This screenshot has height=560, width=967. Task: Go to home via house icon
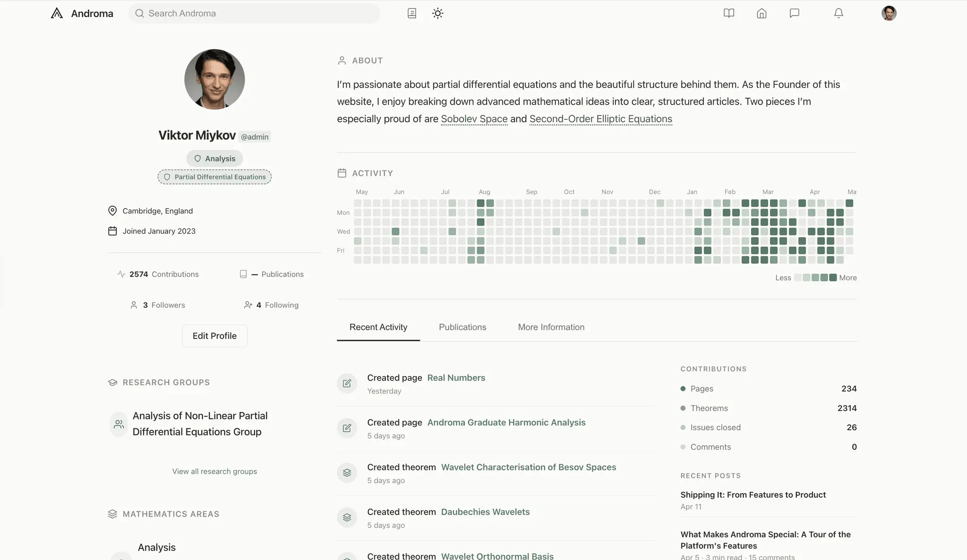click(762, 13)
